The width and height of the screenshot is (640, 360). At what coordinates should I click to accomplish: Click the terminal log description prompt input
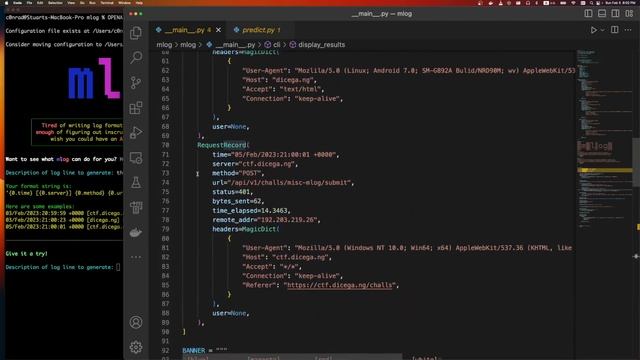click(118, 267)
